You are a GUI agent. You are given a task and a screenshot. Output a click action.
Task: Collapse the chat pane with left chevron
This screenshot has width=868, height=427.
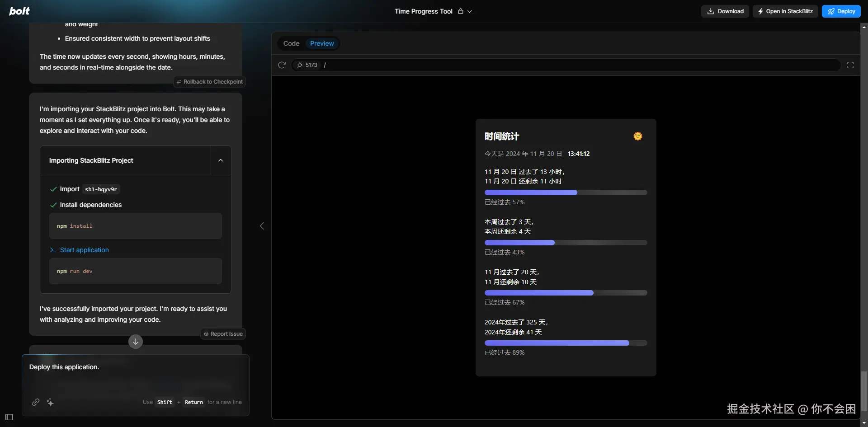click(x=262, y=226)
